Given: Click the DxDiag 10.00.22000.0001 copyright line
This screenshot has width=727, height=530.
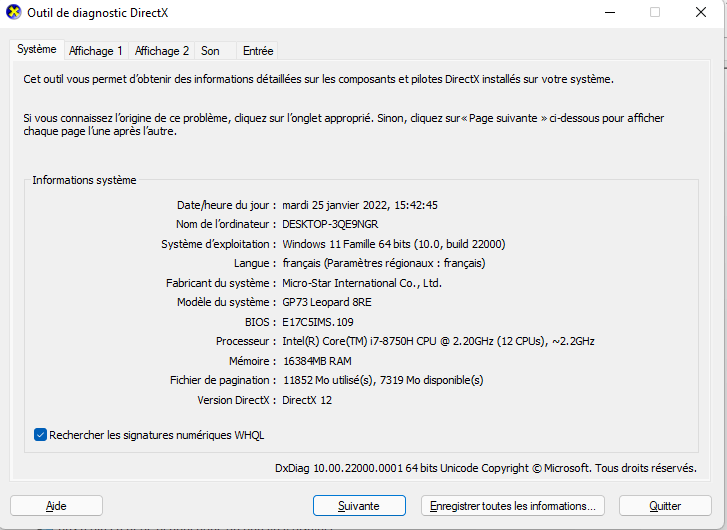Looking at the screenshot, I should pos(485,468).
